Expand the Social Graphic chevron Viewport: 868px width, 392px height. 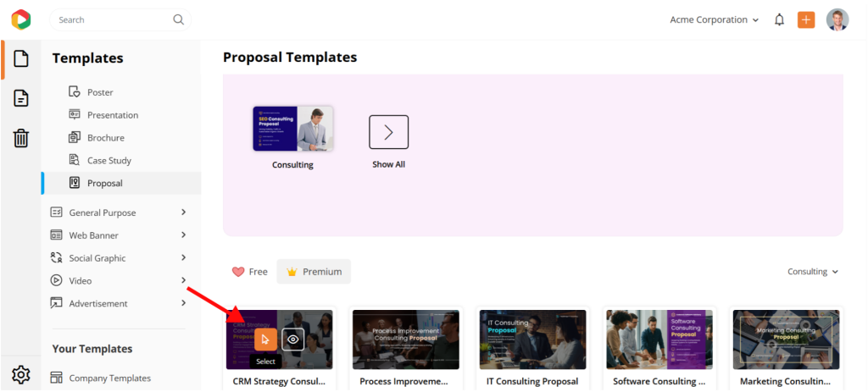coord(184,257)
